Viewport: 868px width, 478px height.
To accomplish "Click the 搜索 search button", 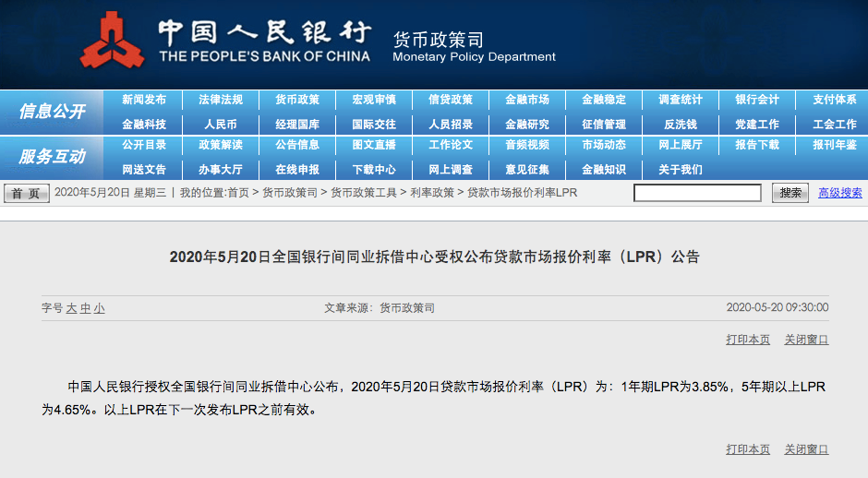I will [790, 193].
